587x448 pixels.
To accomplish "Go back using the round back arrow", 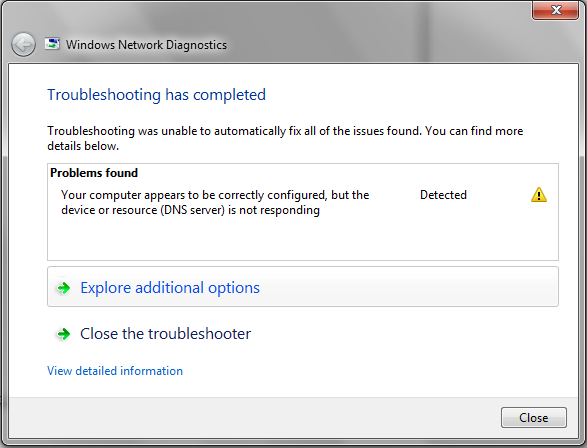I will 24,45.
